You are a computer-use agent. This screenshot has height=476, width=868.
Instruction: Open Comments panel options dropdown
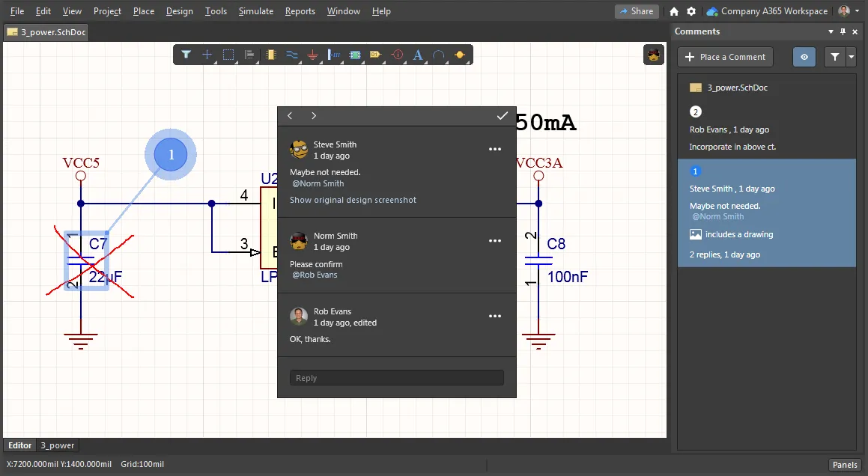coord(831,31)
